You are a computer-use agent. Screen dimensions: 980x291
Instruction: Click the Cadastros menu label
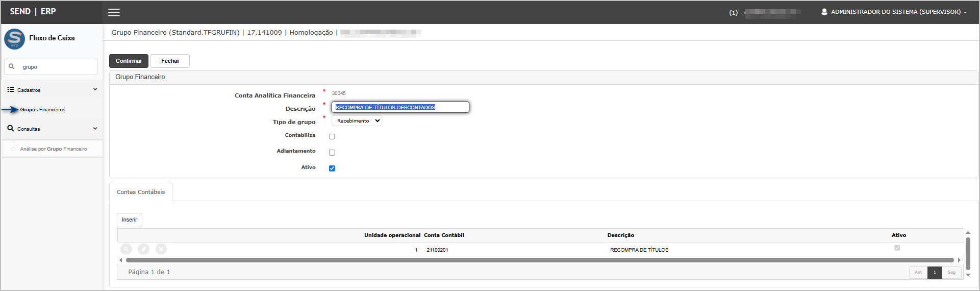29,90
